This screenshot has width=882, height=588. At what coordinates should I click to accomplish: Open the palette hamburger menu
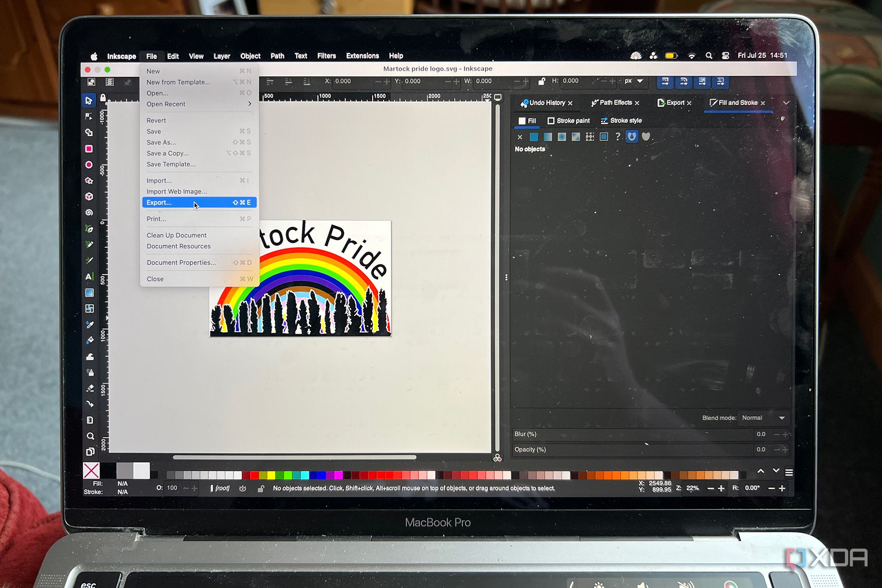tap(789, 473)
